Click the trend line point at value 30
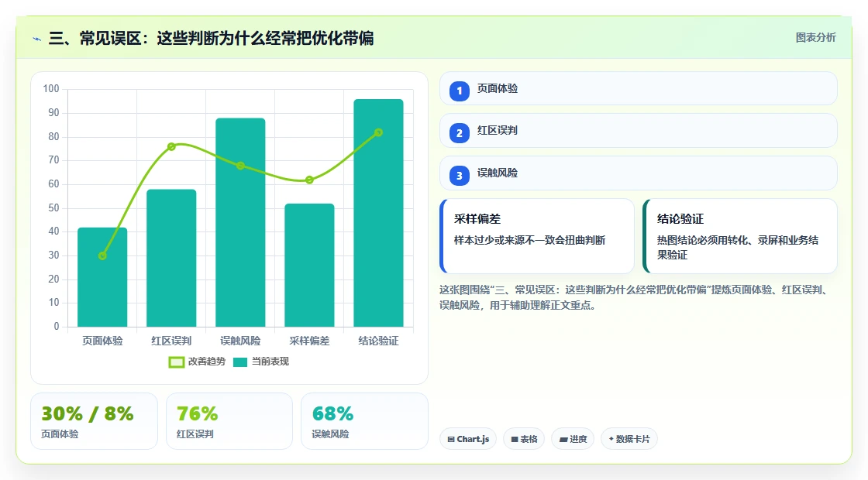This screenshot has width=868, height=480. (102, 255)
